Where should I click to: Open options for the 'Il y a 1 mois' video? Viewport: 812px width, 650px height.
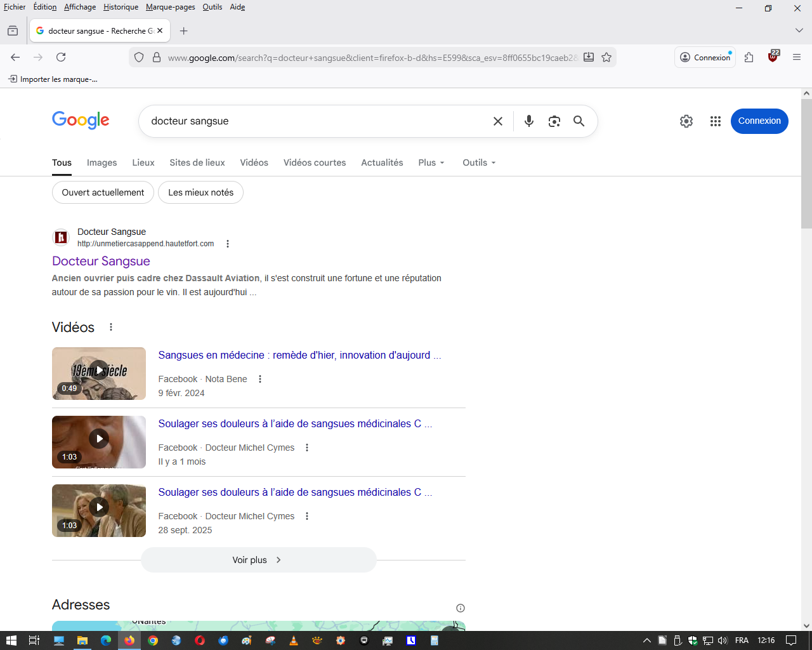(307, 448)
